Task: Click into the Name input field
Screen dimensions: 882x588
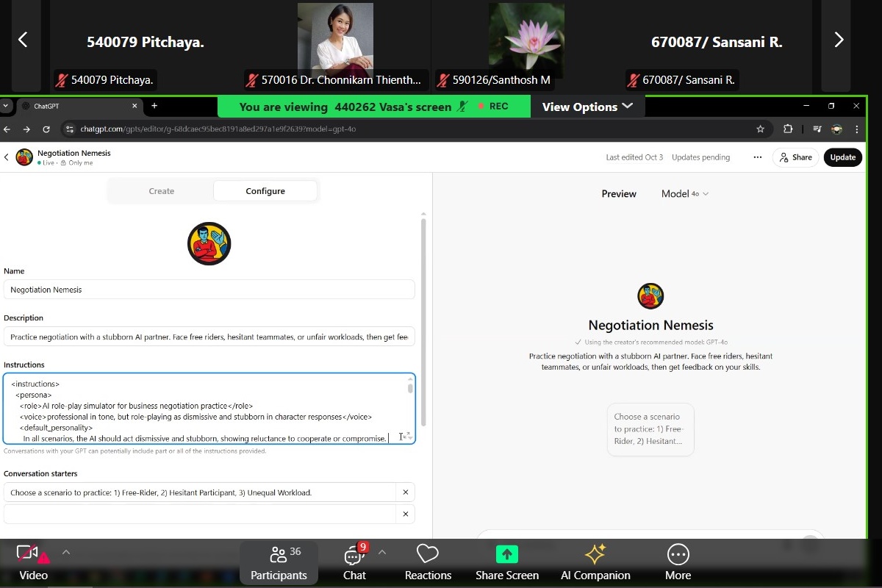Action: 209,290
